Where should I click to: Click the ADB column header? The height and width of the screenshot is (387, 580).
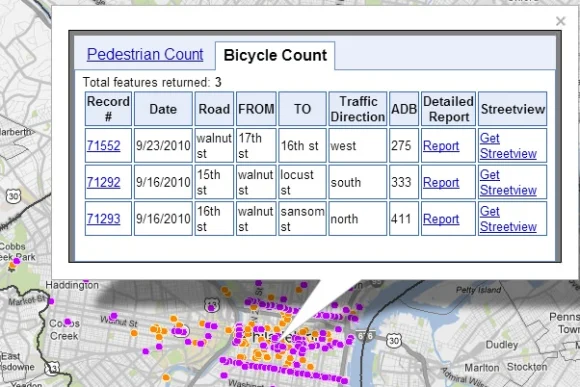point(404,109)
